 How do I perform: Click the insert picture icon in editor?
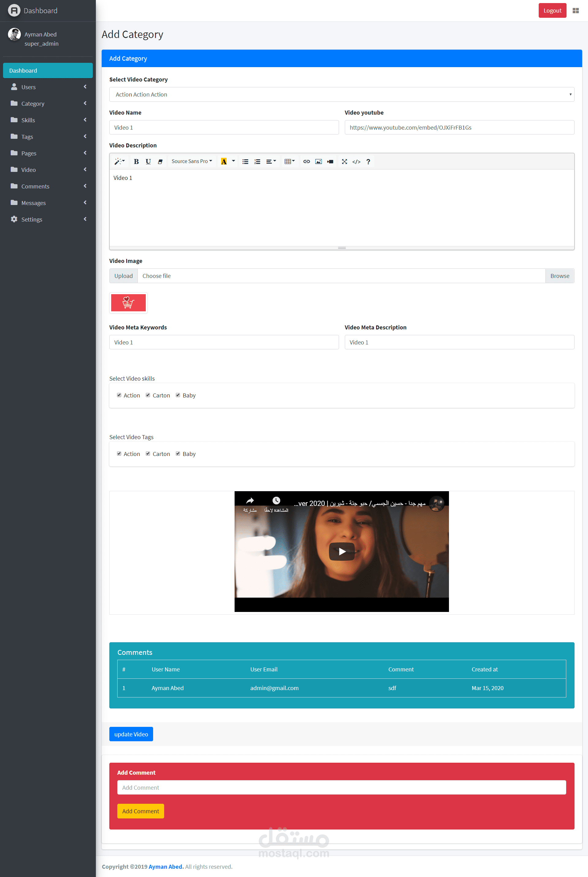coord(318,161)
